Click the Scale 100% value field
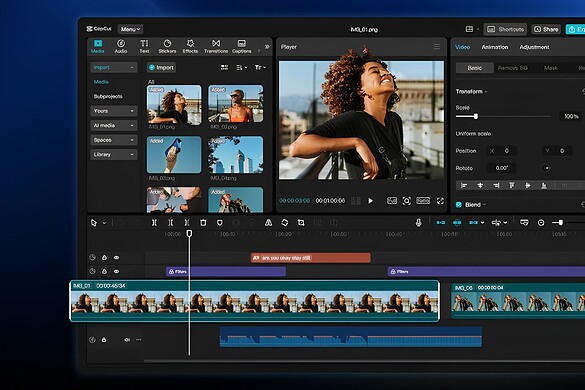 click(x=571, y=116)
